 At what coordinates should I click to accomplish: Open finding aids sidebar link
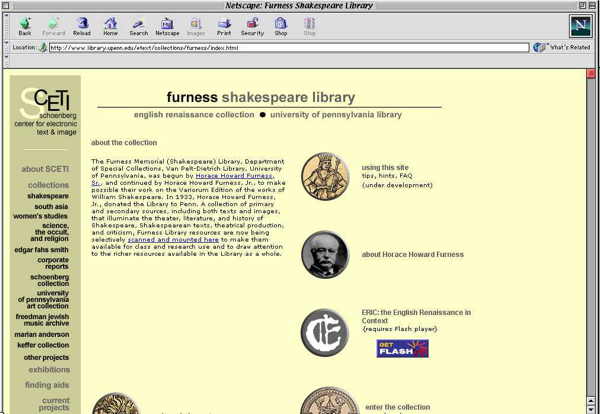(x=47, y=385)
